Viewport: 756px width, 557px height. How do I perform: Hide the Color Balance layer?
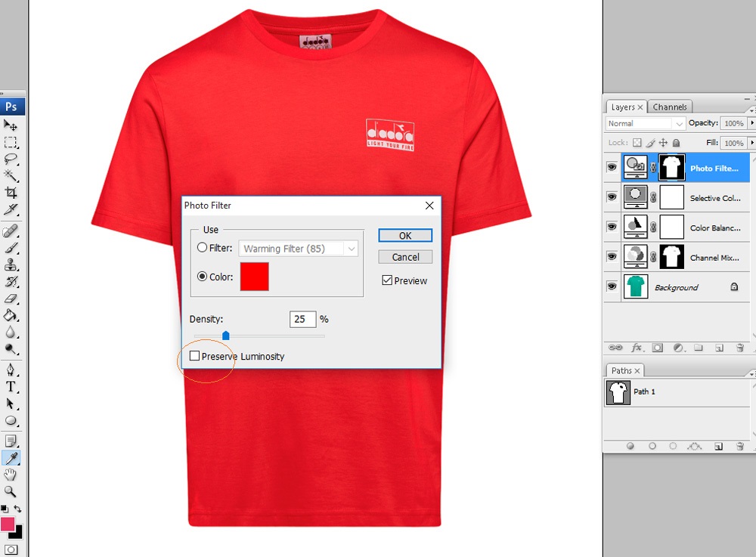tap(612, 227)
